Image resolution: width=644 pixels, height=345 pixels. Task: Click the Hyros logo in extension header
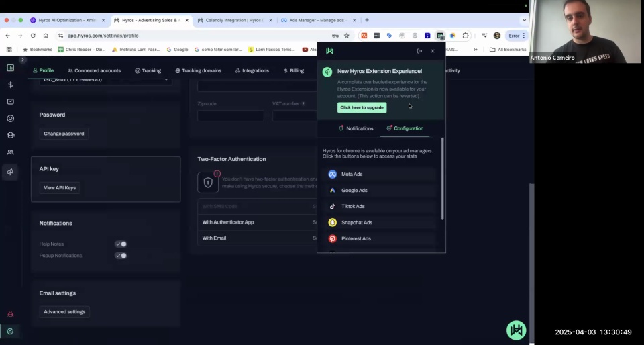tap(329, 51)
